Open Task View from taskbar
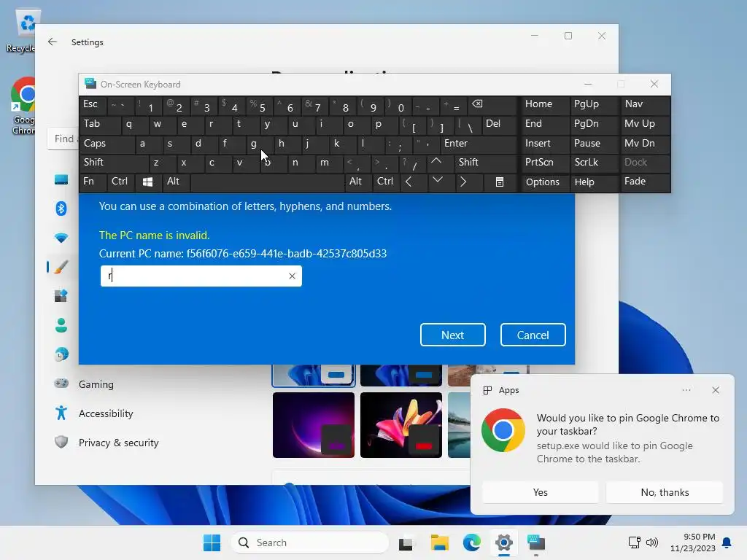Screen dimensions: 747x560 [x=406, y=542]
